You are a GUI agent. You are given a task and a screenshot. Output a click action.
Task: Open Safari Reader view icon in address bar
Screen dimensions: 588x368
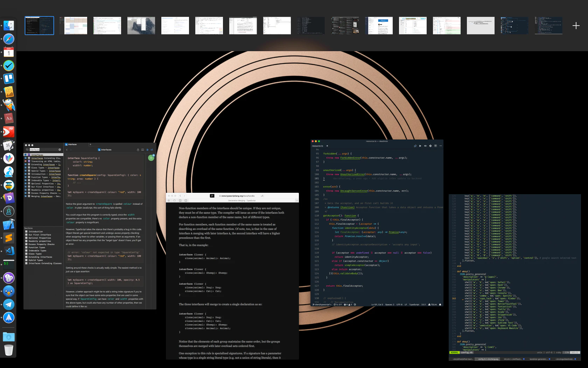(212, 196)
